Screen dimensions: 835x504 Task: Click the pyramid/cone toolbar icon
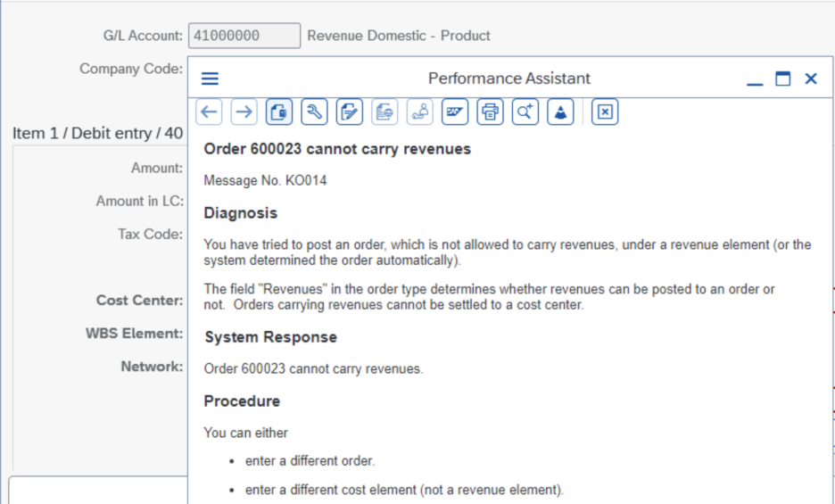pos(560,112)
